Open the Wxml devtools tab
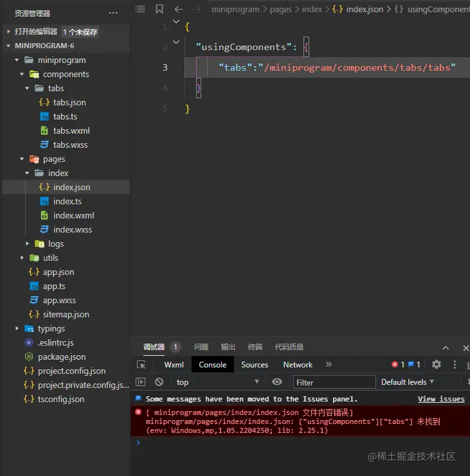470x476 pixels. point(174,365)
